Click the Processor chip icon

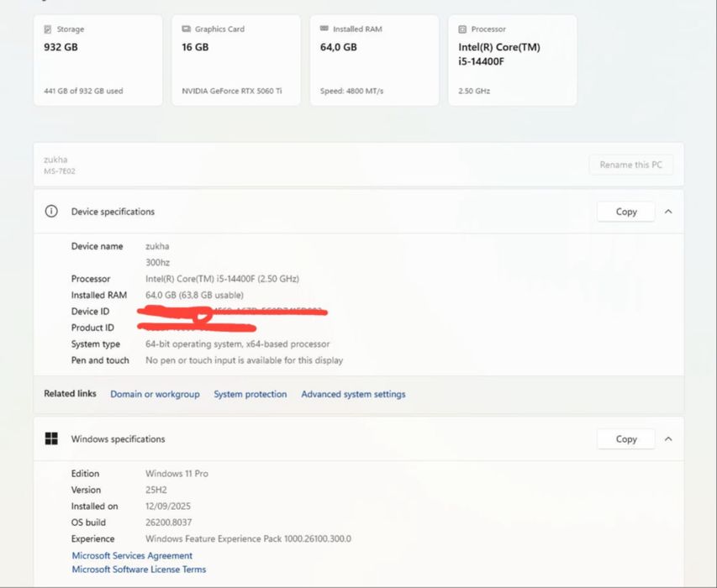point(462,29)
